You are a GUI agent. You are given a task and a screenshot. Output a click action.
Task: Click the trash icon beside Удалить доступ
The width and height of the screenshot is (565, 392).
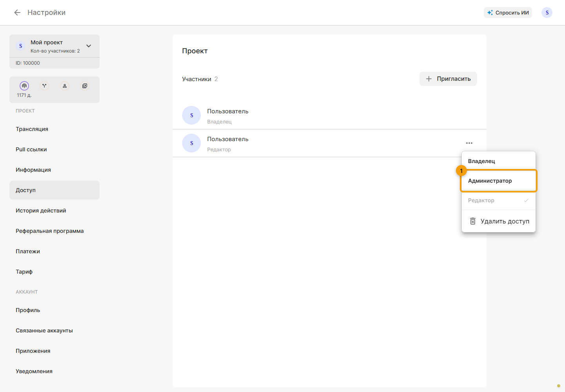coord(473,221)
